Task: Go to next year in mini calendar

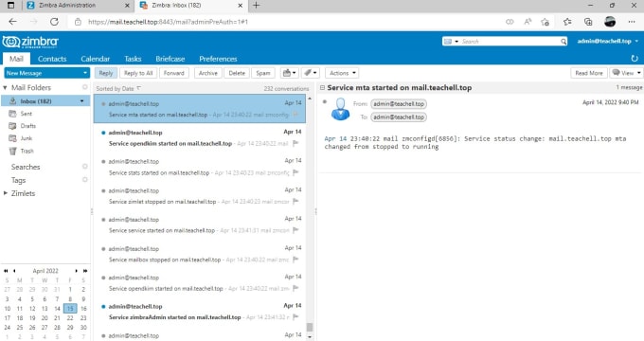Action: click(x=85, y=271)
